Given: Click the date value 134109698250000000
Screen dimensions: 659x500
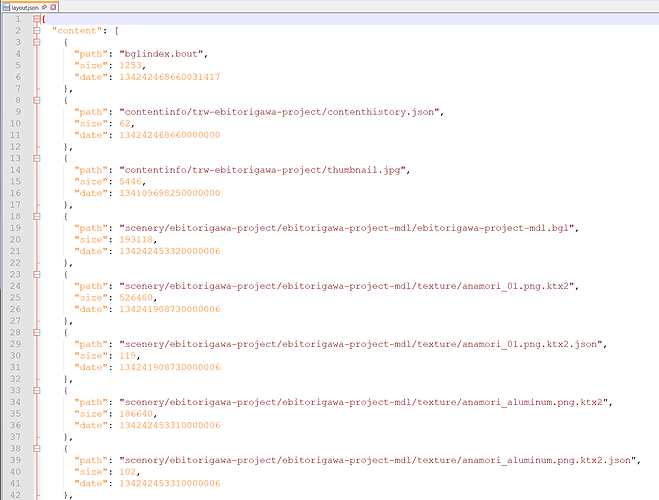Looking at the screenshot, I should (x=170, y=193).
